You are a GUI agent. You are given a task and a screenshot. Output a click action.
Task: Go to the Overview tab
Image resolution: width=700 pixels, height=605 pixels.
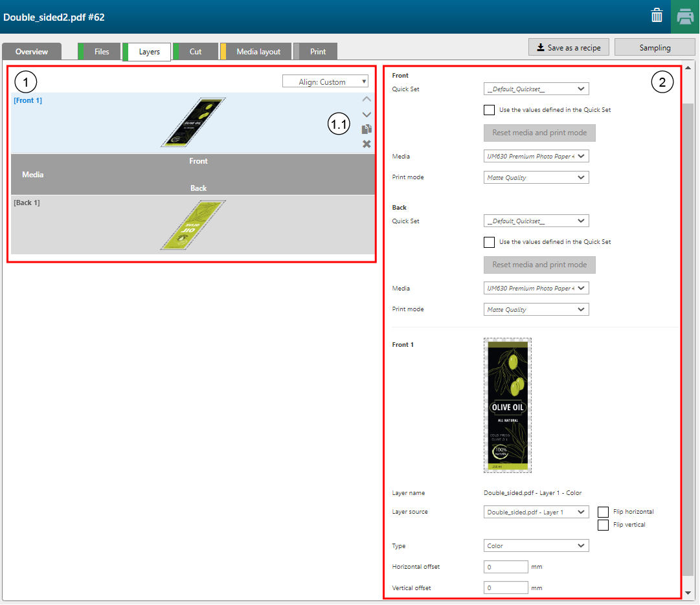(x=32, y=52)
